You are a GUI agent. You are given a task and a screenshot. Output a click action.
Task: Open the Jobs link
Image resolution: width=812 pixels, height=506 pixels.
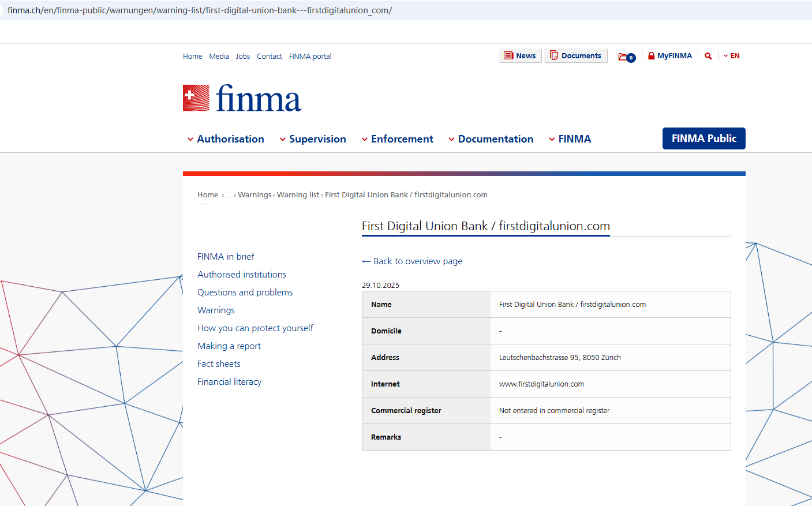pos(243,57)
